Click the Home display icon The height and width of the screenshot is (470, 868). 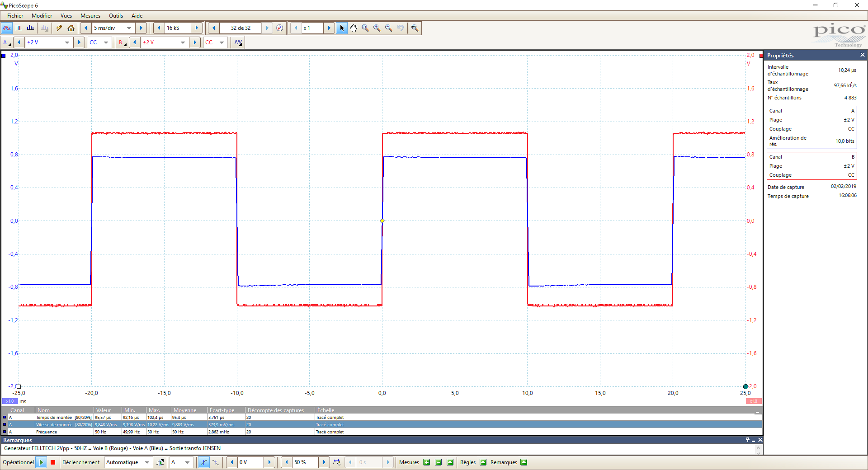point(71,28)
